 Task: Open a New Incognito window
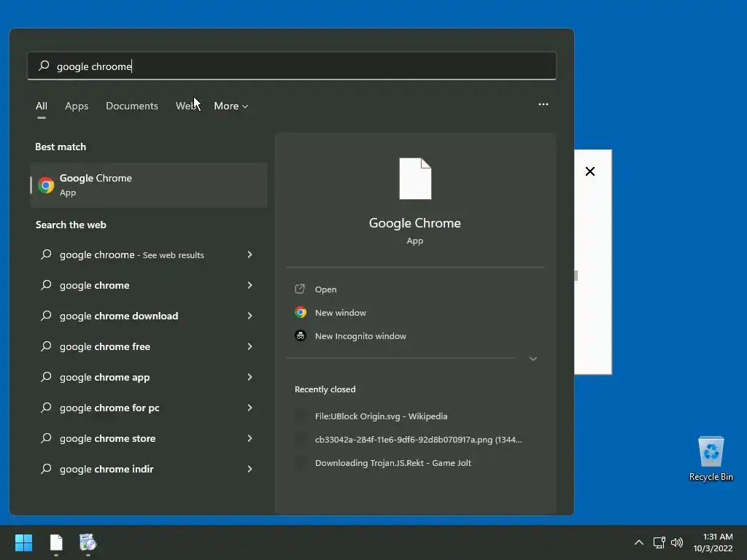point(360,335)
